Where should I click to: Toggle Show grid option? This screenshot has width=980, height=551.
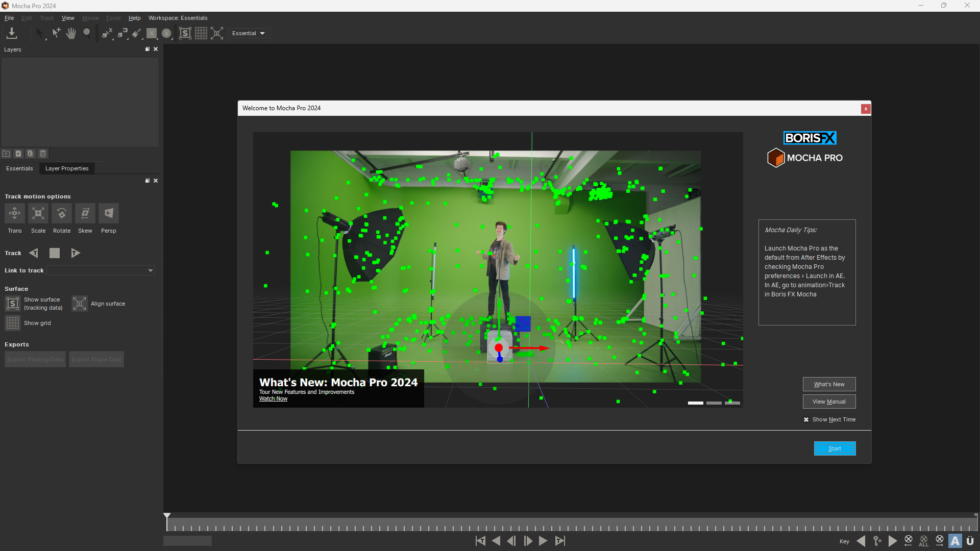click(13, 323)
